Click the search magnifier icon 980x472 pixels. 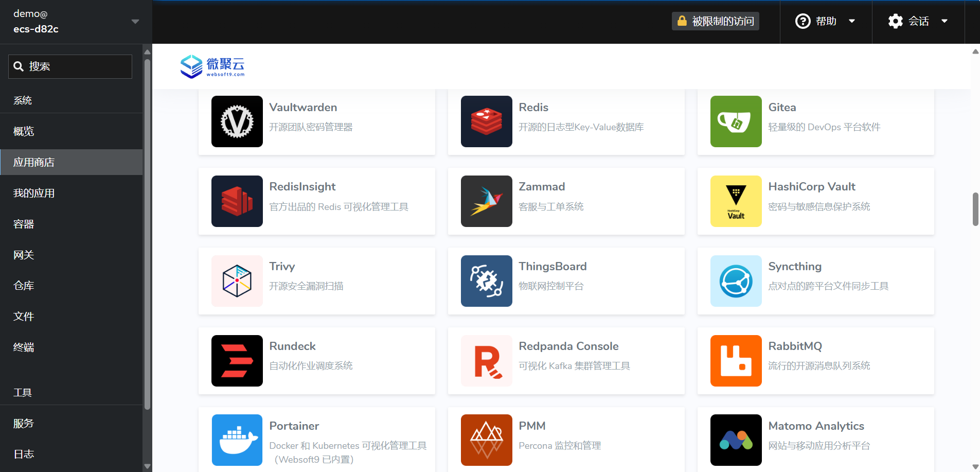coord(19,66)
